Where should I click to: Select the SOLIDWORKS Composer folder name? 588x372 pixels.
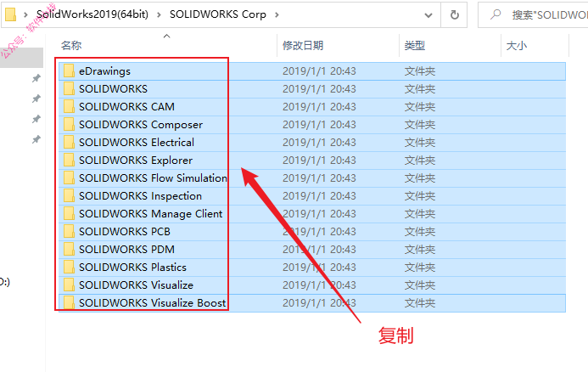coord(141,125)
